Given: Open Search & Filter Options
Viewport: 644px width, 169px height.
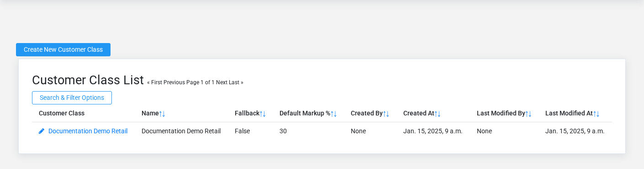Looking at the screenshot, I should tap(72, 98).
